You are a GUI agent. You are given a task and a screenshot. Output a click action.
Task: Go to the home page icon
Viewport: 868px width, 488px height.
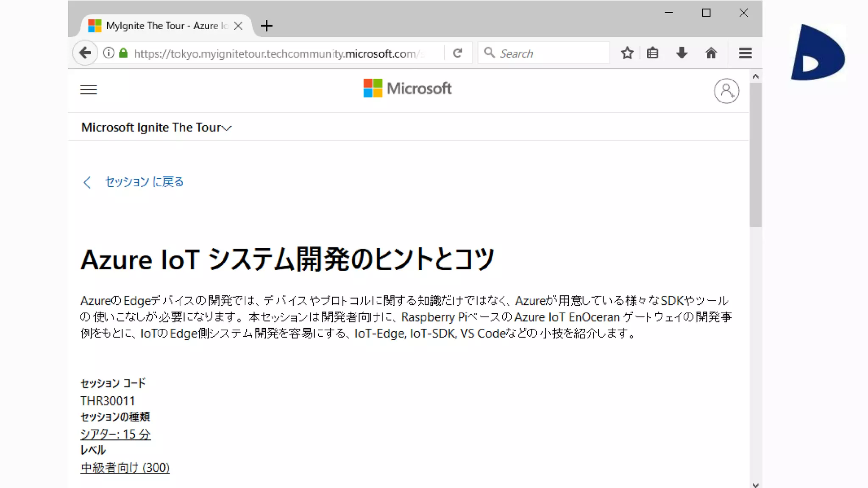(711, 53)
